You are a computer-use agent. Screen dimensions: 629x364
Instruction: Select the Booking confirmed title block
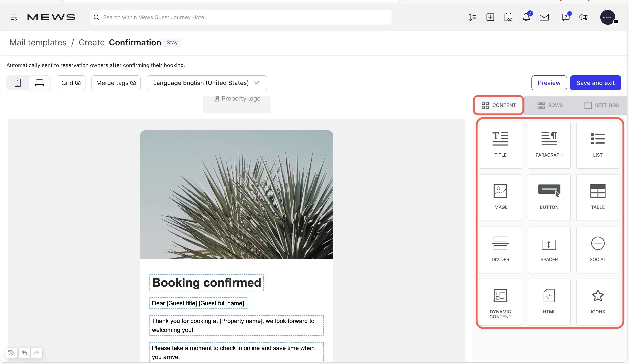click(206, 283)
